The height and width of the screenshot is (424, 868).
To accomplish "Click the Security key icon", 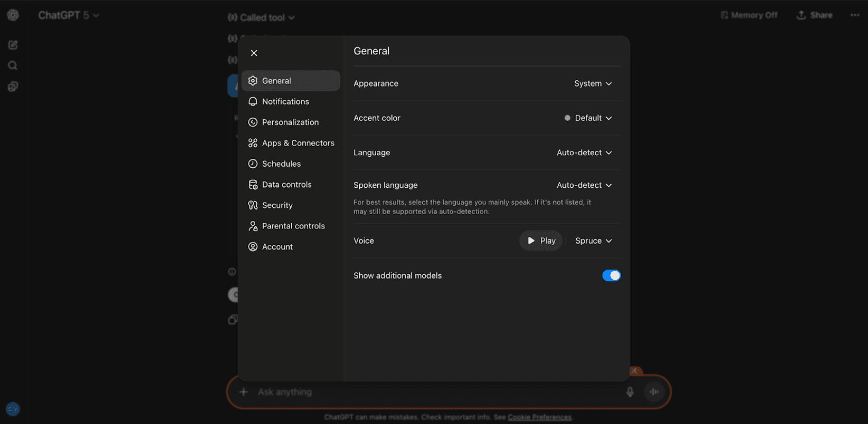I will 253,205.
